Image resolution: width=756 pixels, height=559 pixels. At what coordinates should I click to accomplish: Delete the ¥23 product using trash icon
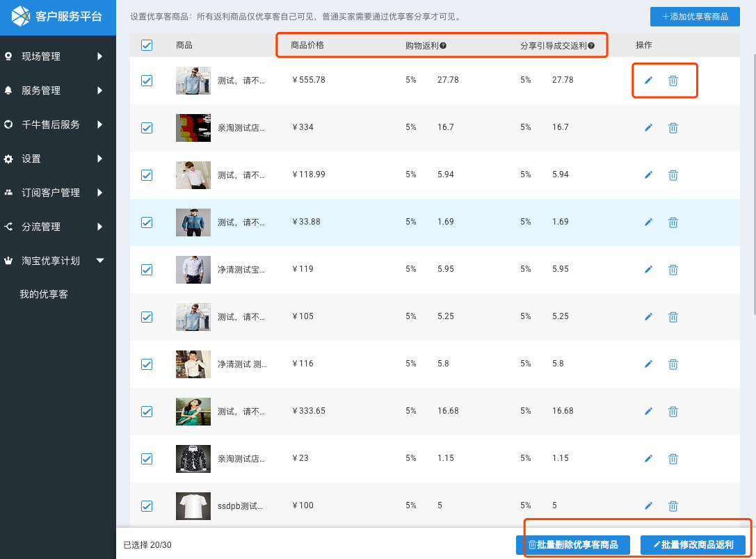click(x=673, y=459)
